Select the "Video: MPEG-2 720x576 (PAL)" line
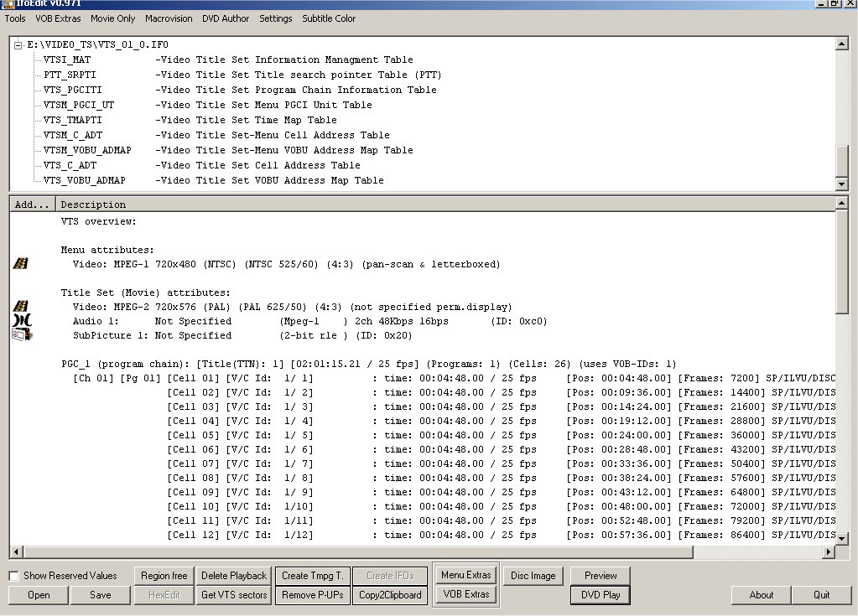Screen dimensions: 858x616 point(292,307)
